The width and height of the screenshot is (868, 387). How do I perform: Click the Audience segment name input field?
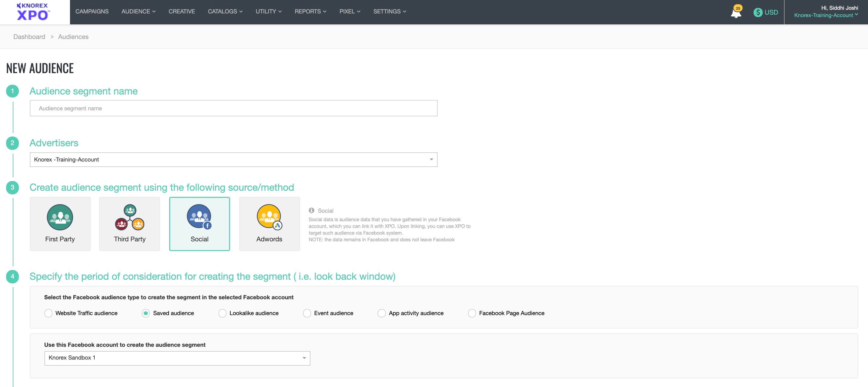click(x=233, y=108)
